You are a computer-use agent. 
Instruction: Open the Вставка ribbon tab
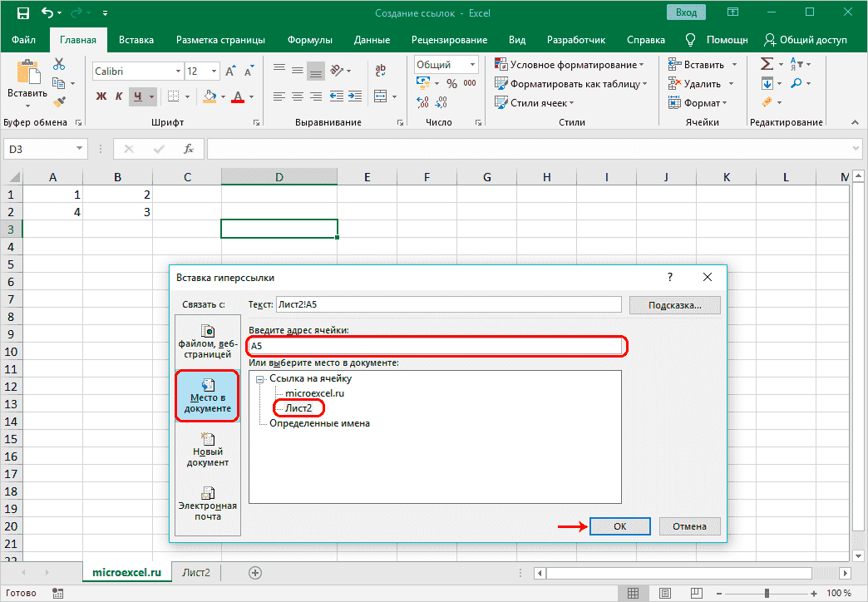(x=136, y=40)
